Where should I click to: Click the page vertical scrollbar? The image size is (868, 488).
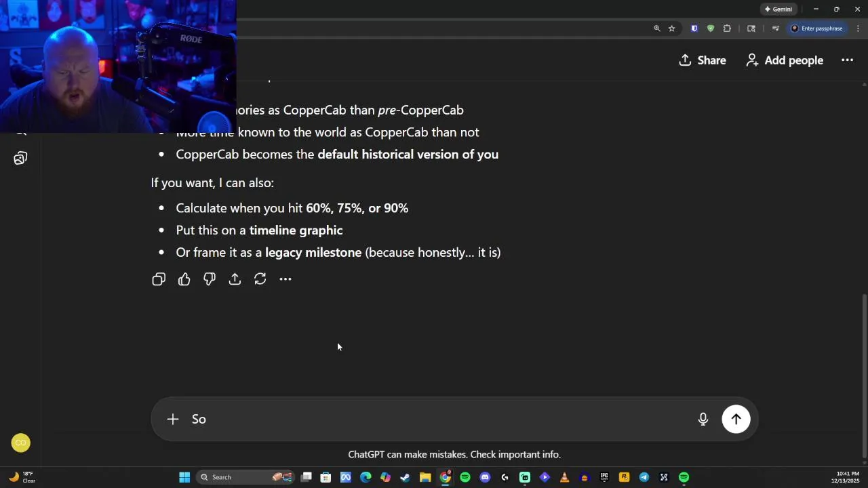864,377
